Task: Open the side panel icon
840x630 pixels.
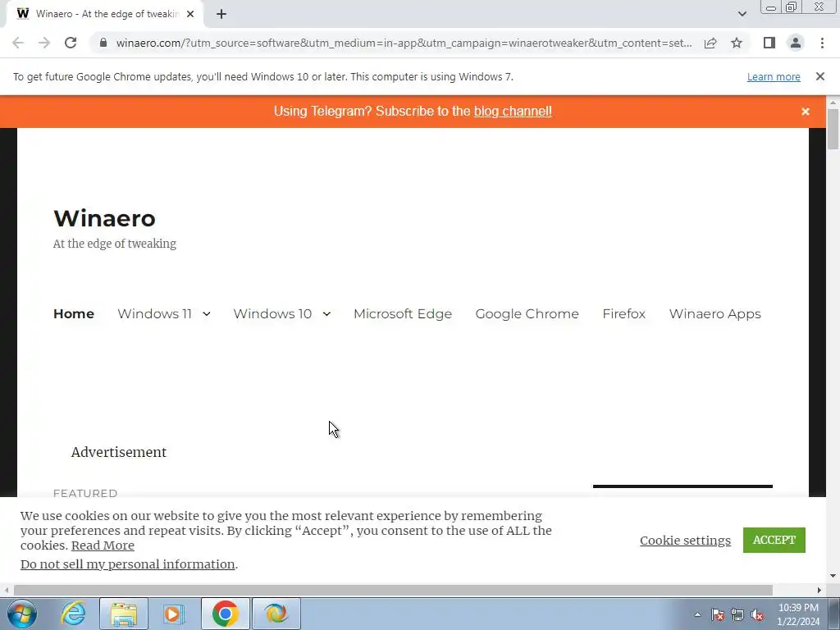Action: (769, 43)
